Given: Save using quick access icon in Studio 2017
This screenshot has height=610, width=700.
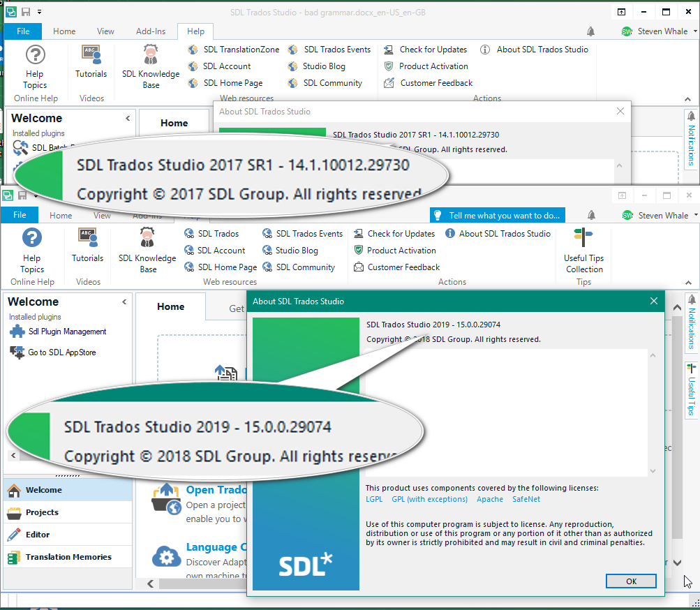Looking at the screenshot, I should [26, 12].
